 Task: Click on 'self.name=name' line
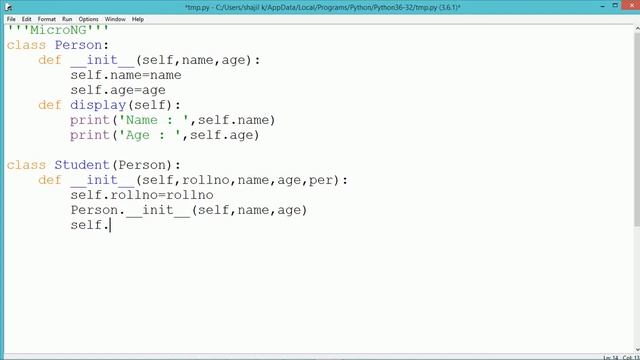(x=126, y=75)
